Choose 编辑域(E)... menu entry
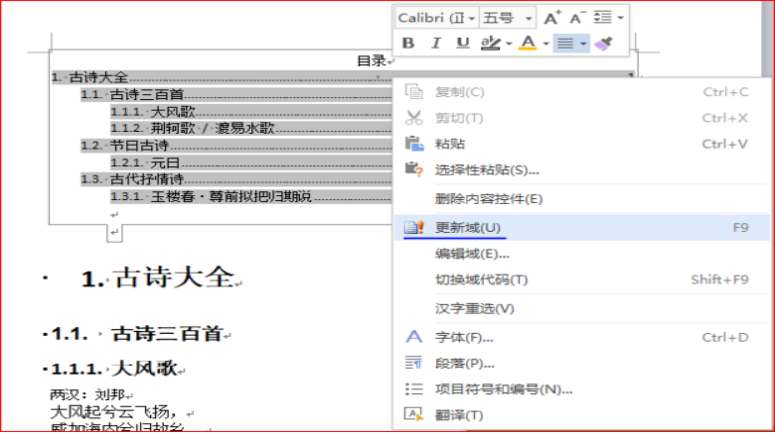The image size is (775, 433). pos(582,254)
